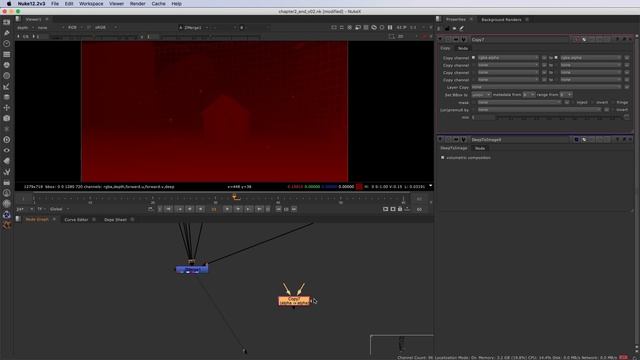The image size is (640, 360).
Task: Open the Color nodes toolbar menu
Action: (x=7, y=65)
